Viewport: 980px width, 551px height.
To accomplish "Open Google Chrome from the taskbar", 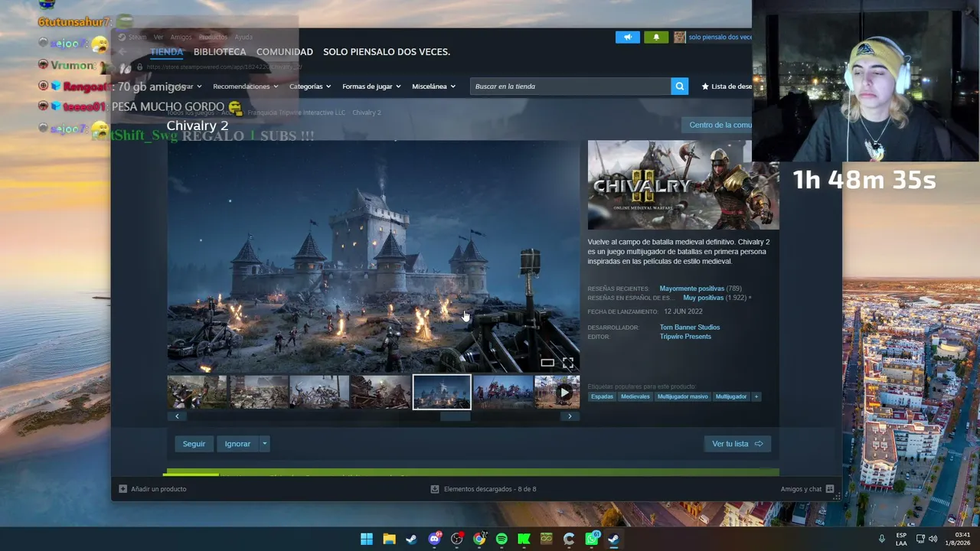I will coord(479,539).
